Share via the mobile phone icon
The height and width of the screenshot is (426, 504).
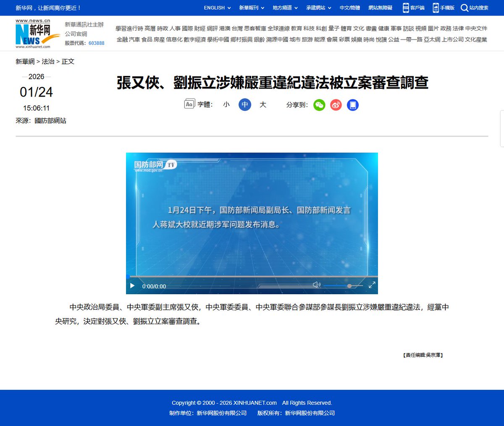pos(352,105)
